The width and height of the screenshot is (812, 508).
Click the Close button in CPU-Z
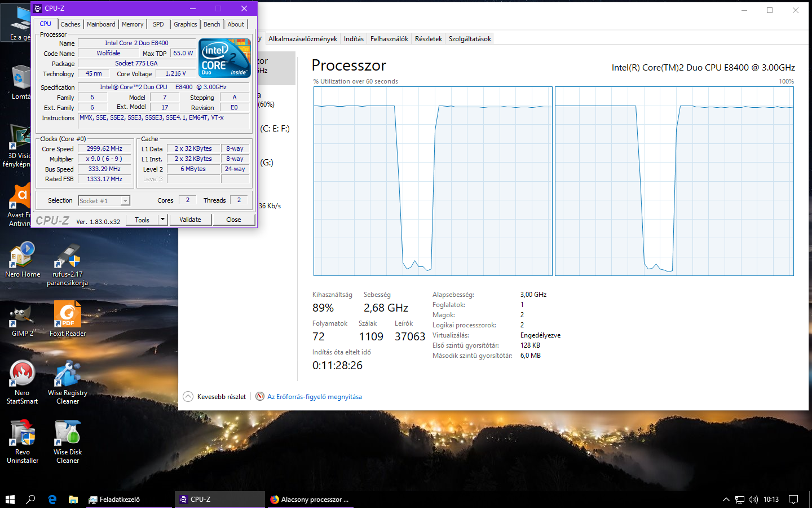tap(233, 220)
